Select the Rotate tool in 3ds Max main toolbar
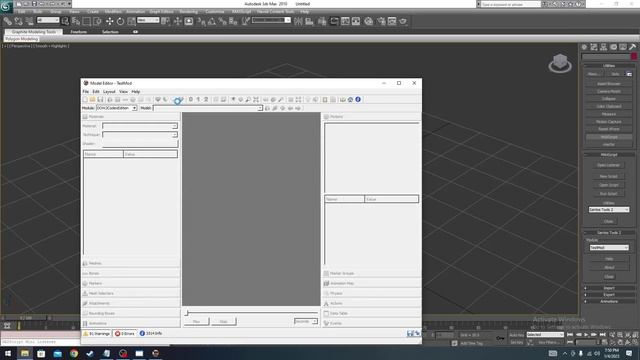Screen dimensions: 640x360 pos(120,21)
